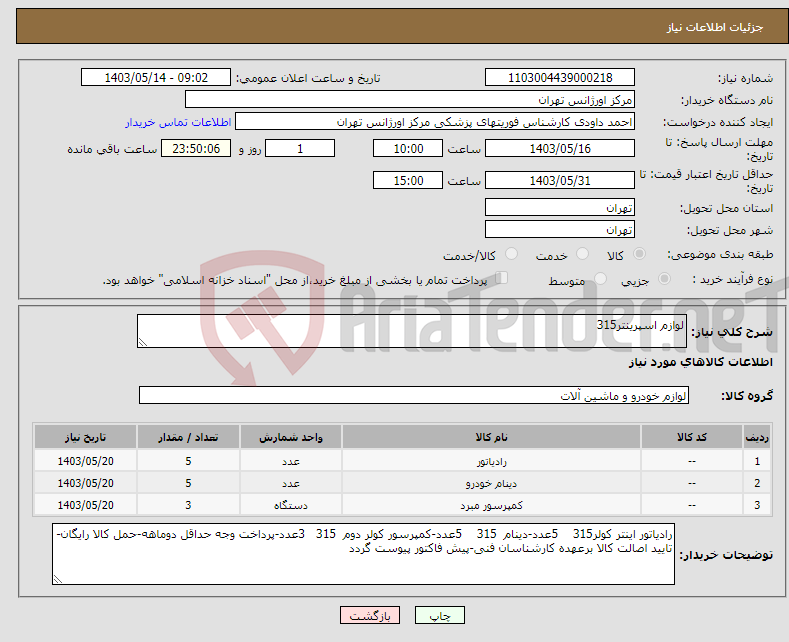Click the چاپ print button
The height and width of the screenshot is (642, 789).
(440, 615)
